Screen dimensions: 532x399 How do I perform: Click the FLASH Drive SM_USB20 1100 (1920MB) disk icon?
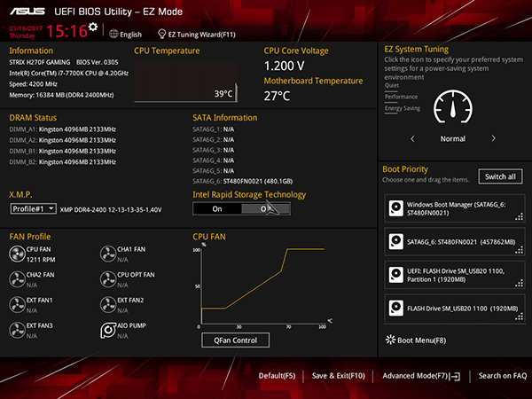coord(396,308)
